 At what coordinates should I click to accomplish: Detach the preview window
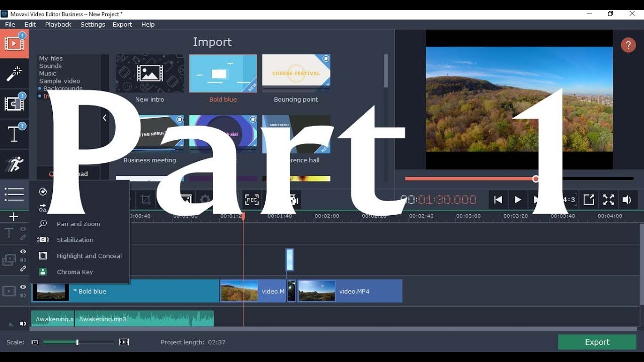[589, 200]
